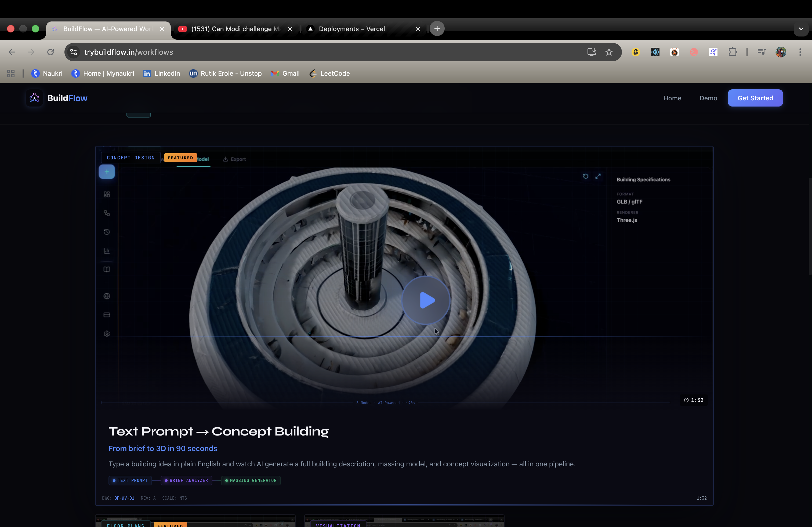
Task: Select the workflow nodes icon in the sidebar
Action: (x=106, y=213)
